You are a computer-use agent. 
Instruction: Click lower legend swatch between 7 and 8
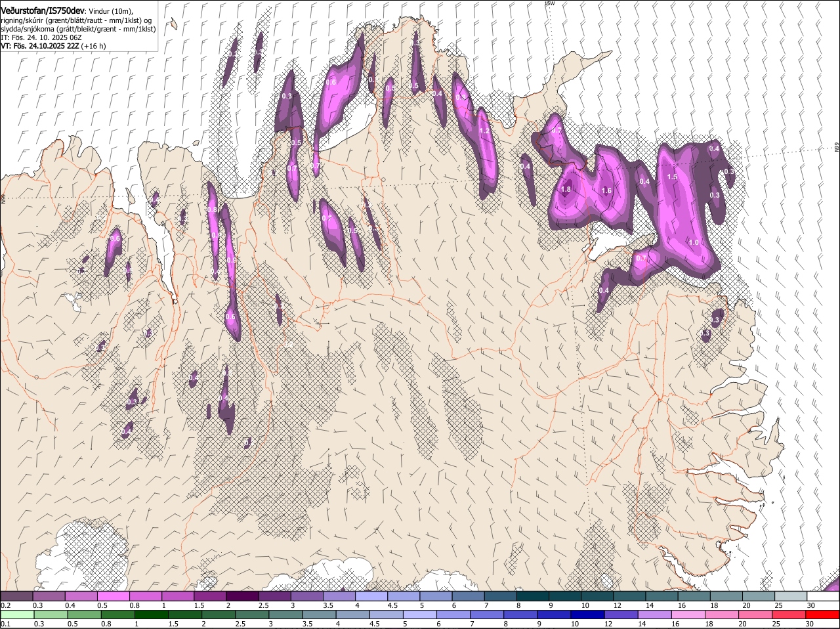[x=488, y=615]
